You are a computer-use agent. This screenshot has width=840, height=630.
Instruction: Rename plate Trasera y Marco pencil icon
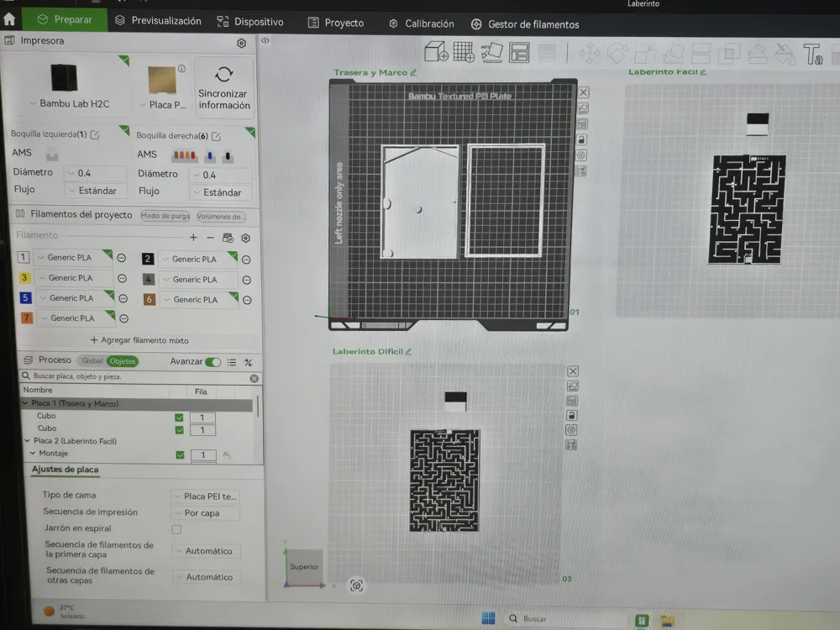[x=413, y=72]
